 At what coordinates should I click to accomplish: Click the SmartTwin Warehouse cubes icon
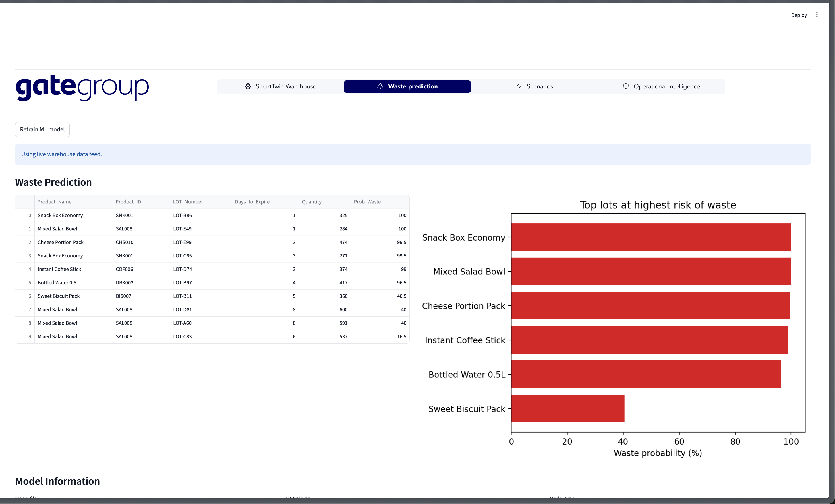[x=248, y=86]
